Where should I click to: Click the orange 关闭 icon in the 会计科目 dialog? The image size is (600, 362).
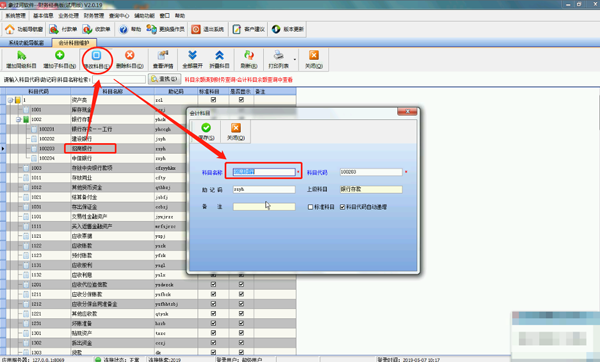tap(236, 127)
